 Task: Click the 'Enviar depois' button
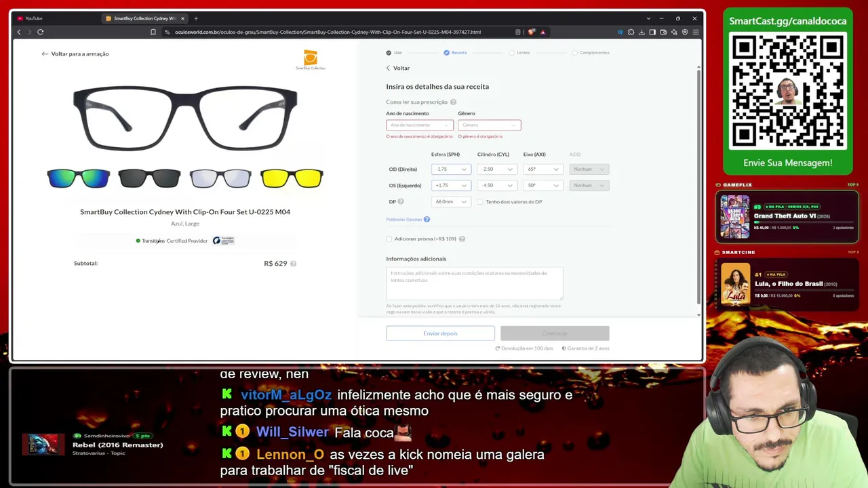tap(441, 333)
